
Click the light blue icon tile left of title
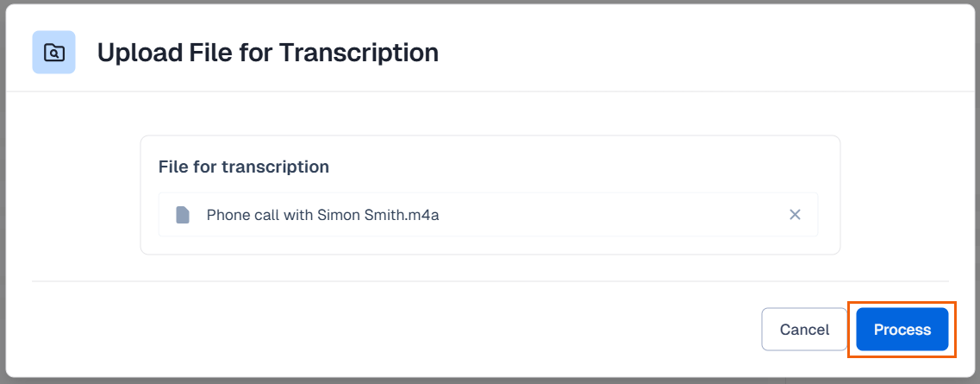[x=53, y=53]
